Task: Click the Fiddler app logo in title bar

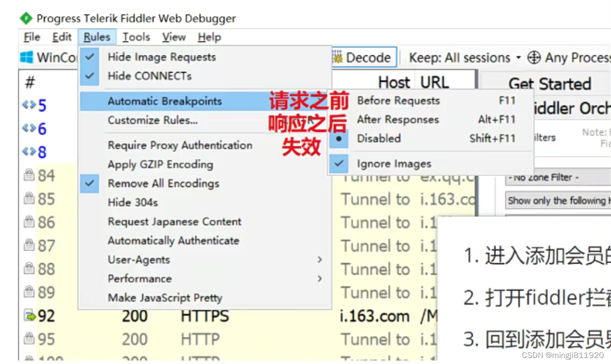Action: [x=26, y=19]
